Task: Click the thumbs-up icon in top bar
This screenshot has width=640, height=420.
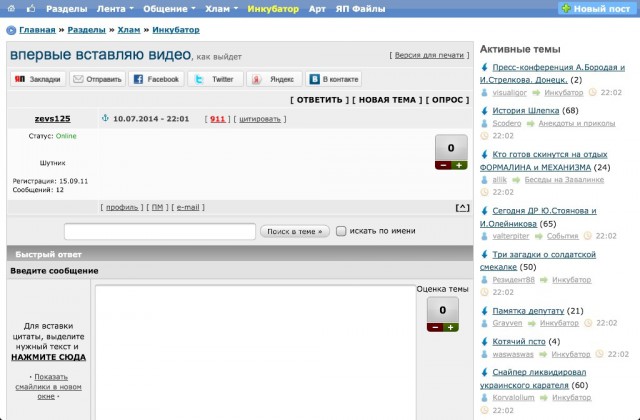Action: tap(31, 8)
